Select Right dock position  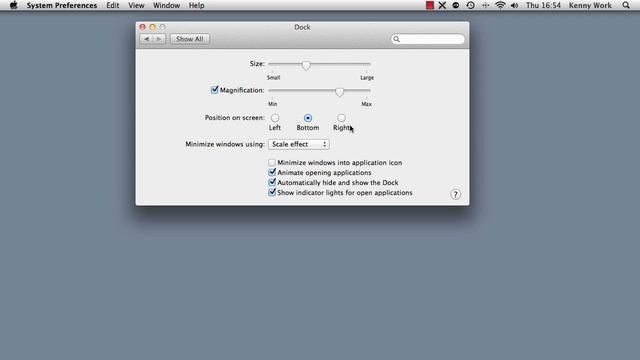[x=341, y=118]
